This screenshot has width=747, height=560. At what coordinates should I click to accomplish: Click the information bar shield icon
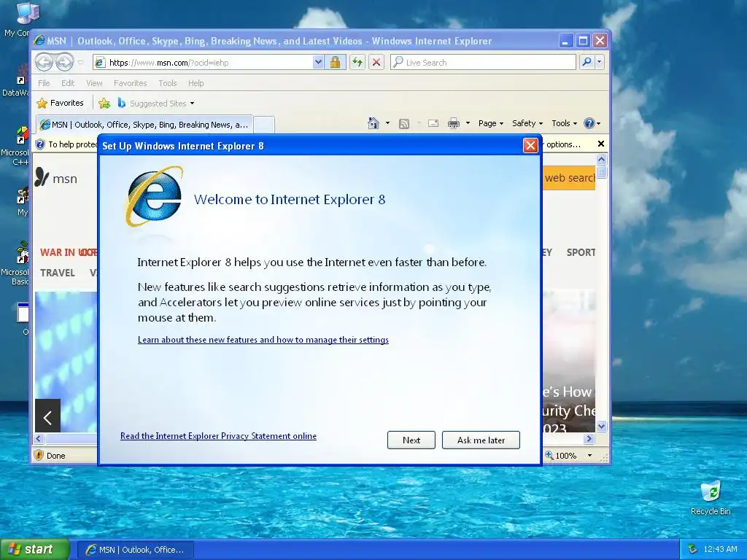pos(41,144)
